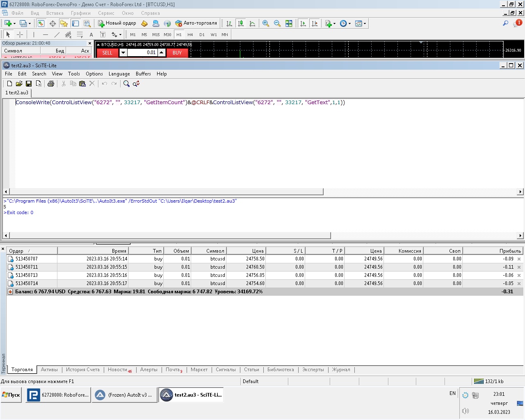The width and height of the screenshot is (525, 420).
Task: Toggle Авто-торговля auto-trading
Action: (x=196, y=23)
